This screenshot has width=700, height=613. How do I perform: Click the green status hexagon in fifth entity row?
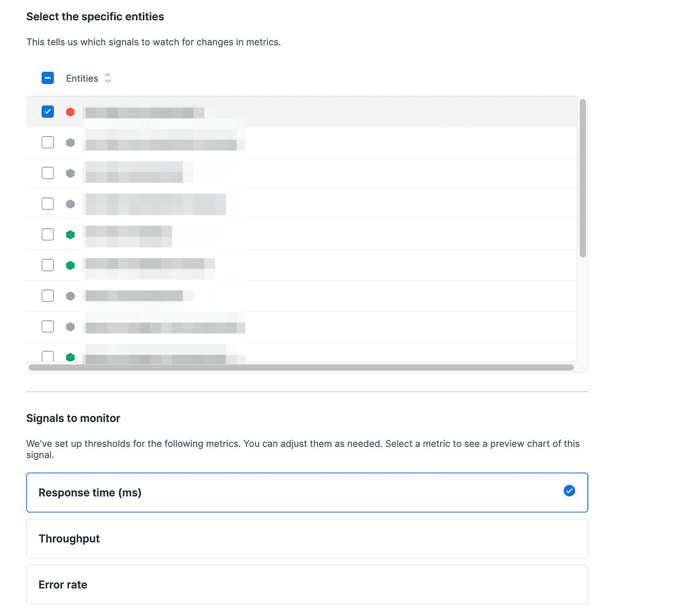[70, 235]
